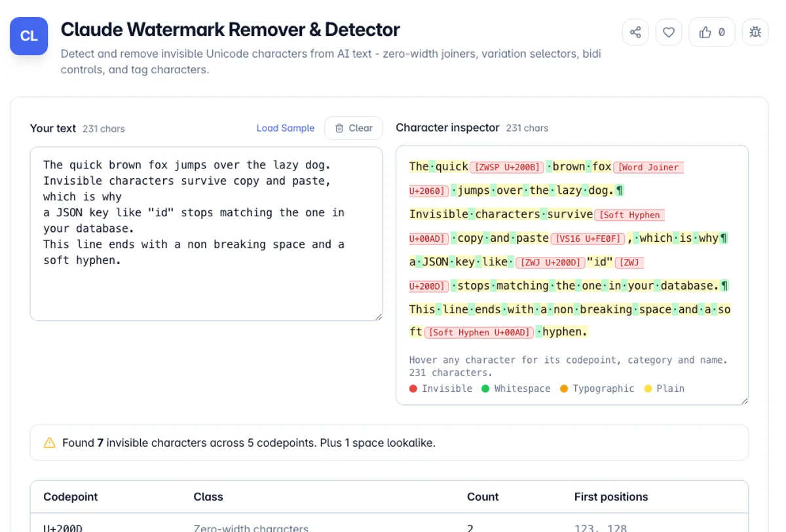Click the Count column header
This screenshot has height=532, width=786.
tap(483, 497)
